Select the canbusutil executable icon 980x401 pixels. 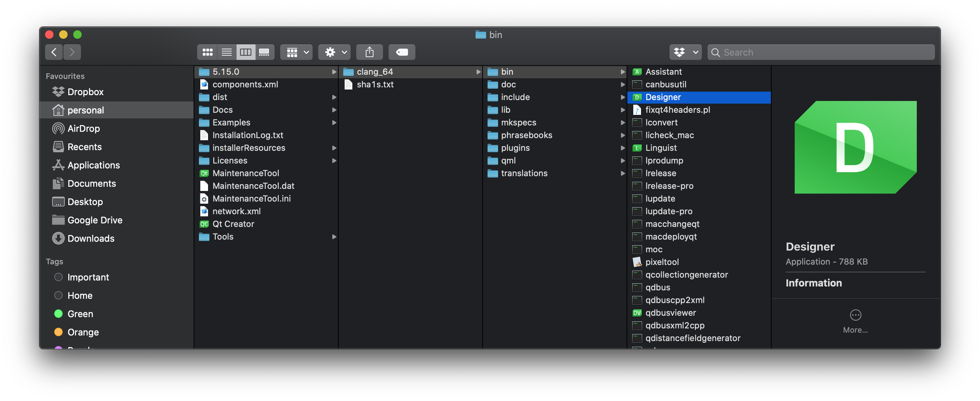click(x=637, y=85)
